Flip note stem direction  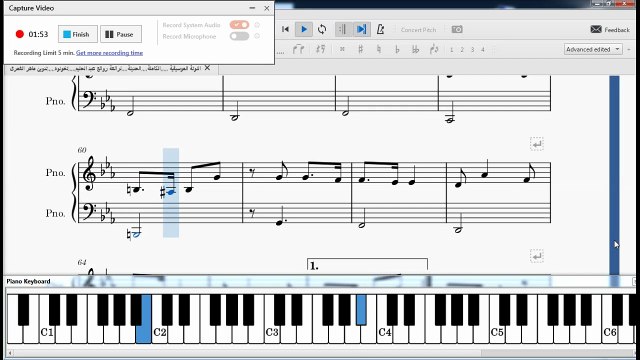tap(434, 49)
